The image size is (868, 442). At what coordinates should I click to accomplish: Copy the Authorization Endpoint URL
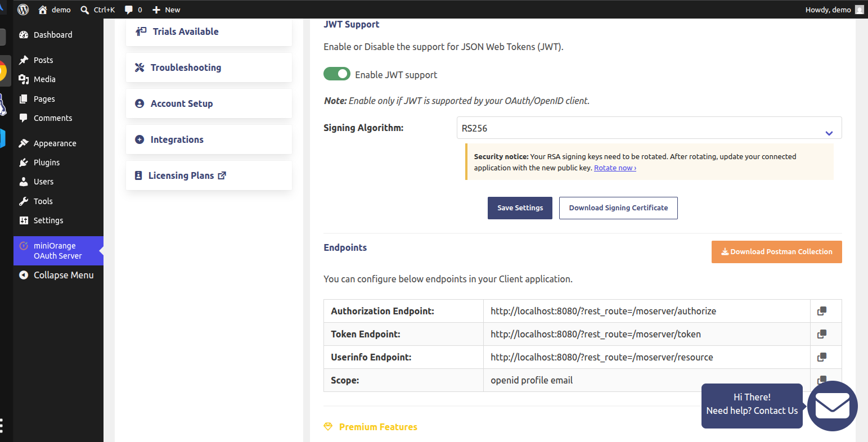pos(822,311)
